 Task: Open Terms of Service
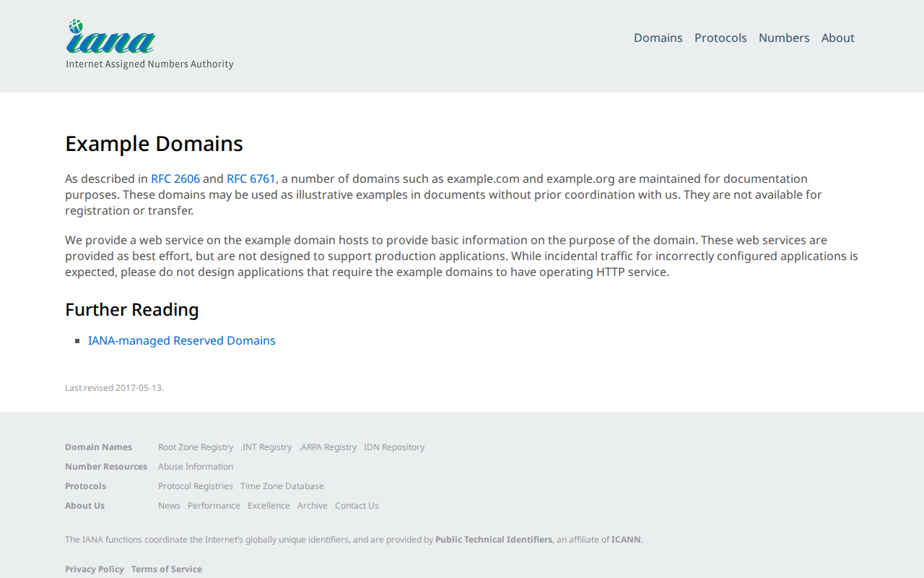[x=167, y=569]
